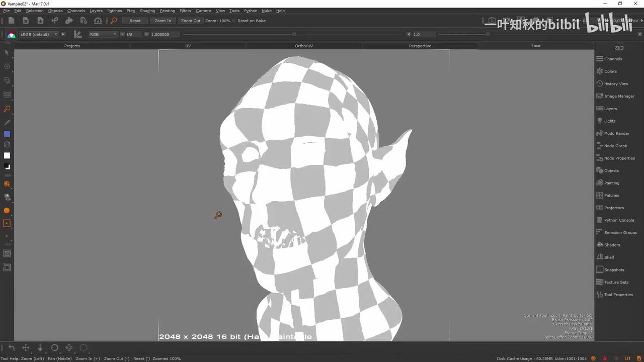The height and width of the screenshot is (362, 644).
Task: Open the Image Manager palette
Action: 615,96
